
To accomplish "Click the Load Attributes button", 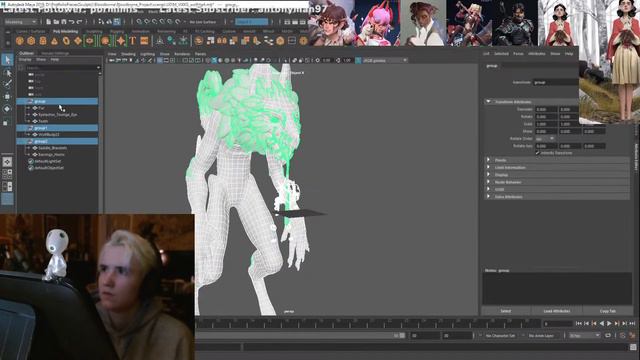I will pyautogui.click(x=556, y=311).
